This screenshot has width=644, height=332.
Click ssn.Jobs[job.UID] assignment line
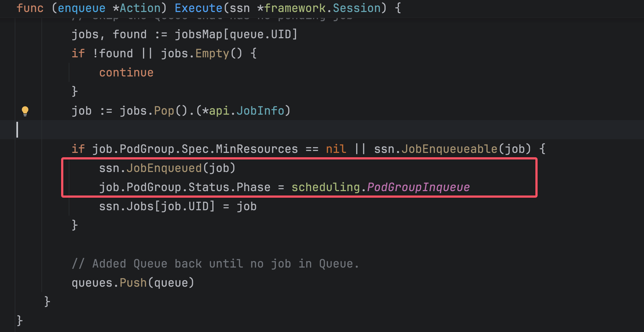178,206
